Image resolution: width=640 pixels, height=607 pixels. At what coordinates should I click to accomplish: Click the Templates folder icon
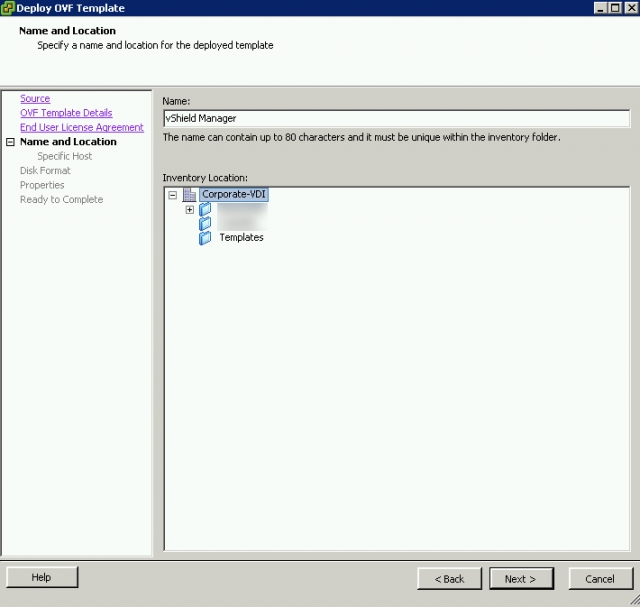coord(205,238)
